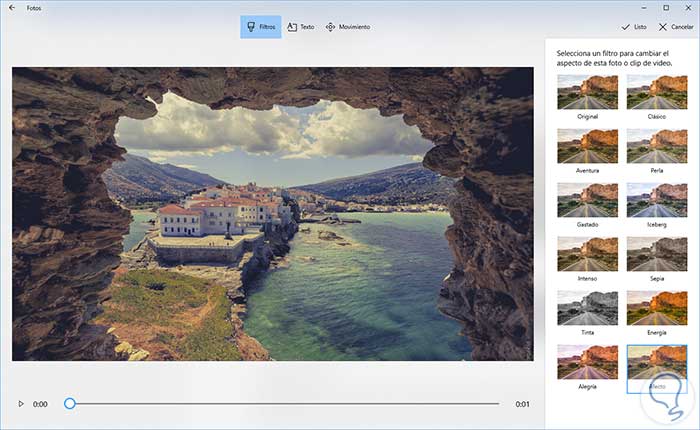Confirm changes with Listo

(634, 27)
